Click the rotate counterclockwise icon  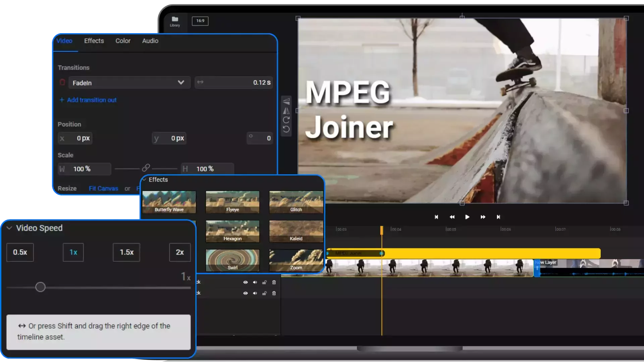pos(286,129)
